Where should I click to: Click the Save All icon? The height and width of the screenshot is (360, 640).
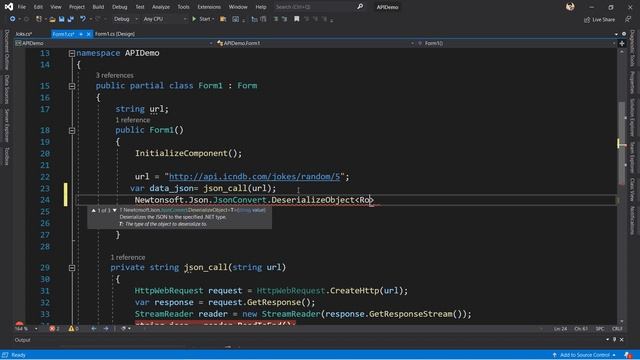[x=71, y=19]
